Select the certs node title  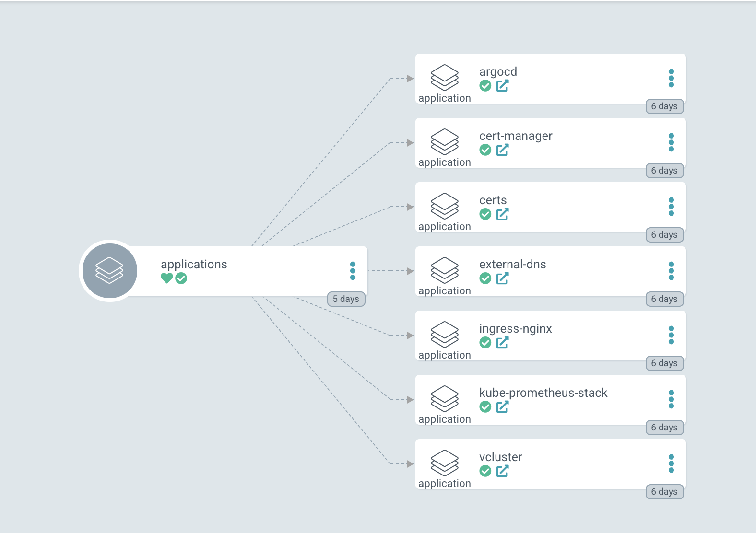click(493, 200)
